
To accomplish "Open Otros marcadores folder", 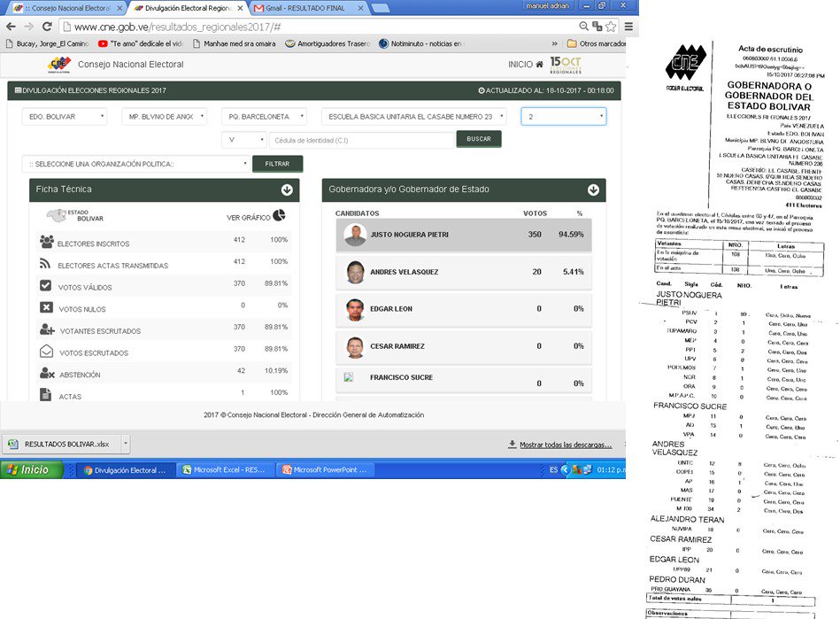I will click(x=597, y=44).
